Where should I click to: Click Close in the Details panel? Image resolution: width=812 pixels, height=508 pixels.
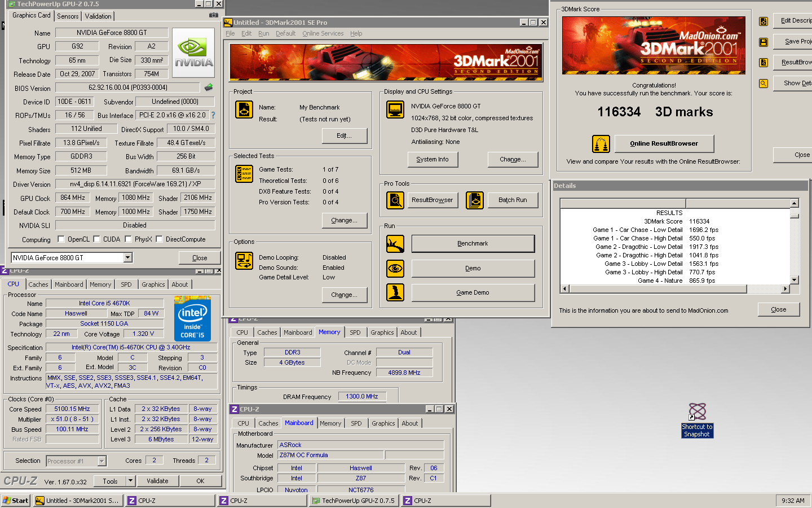[x=779, y=309]
